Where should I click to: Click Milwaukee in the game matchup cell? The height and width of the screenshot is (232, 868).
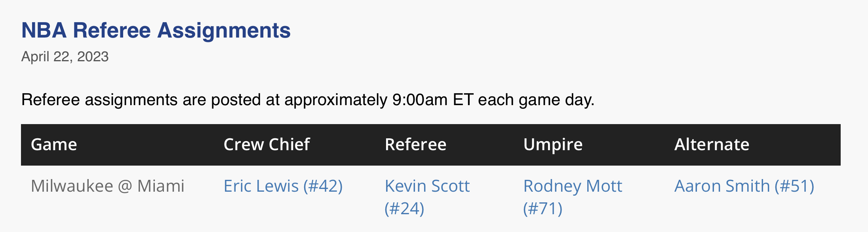tap(72, 186)
